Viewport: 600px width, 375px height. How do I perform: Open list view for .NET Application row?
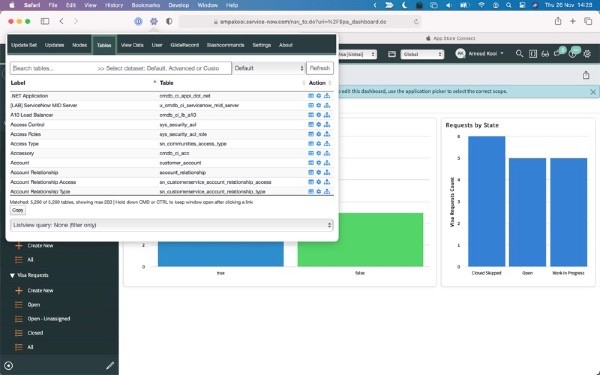tap(311, 96)
